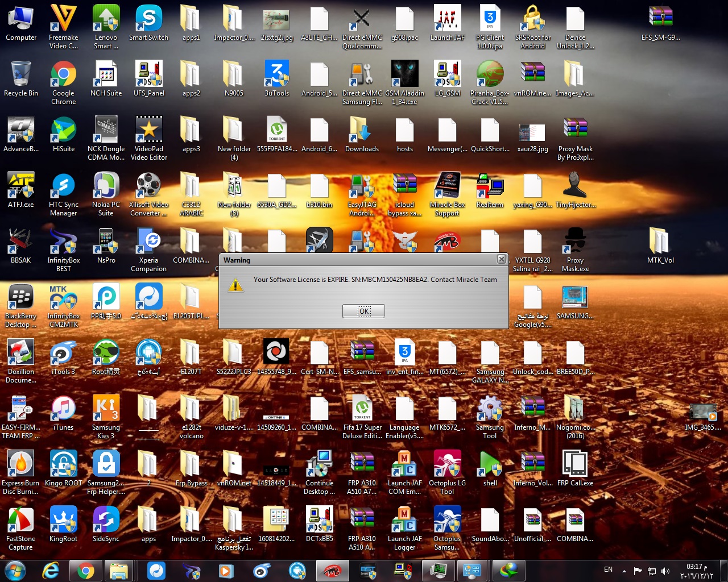Select the Doxillion Document Converter shortcut
This screenshot has height=582, width=728.
[x=21, y=361]
